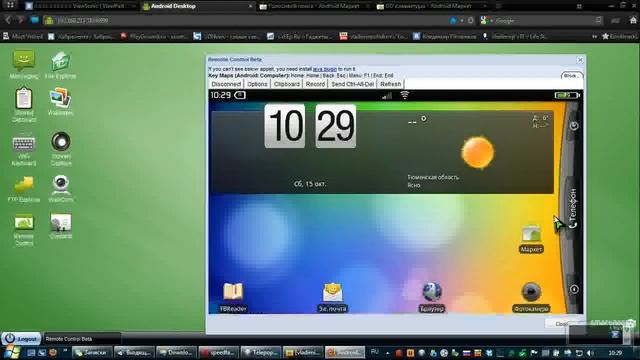Open the File Explorer desktop icon
The width and height of the screenshot is (640, 360).
(x=60, y=64)
